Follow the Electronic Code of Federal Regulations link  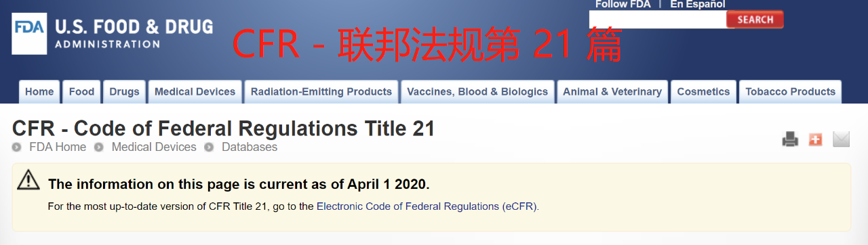click(x=428, y=206)
